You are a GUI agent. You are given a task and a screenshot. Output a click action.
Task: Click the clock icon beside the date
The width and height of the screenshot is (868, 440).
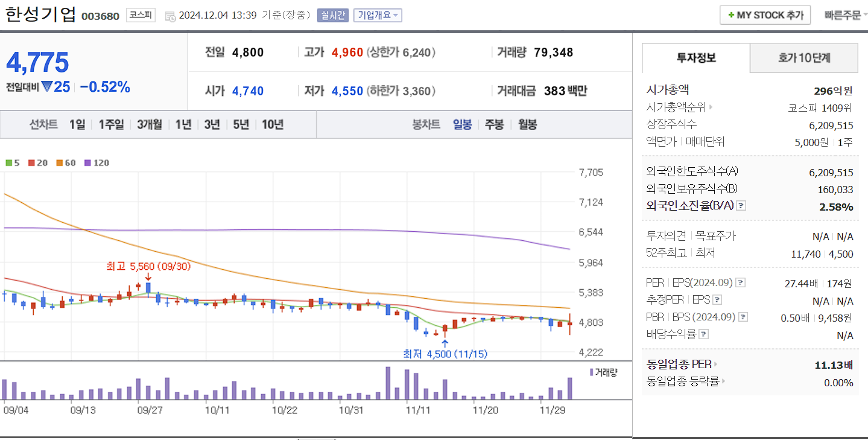[169, 15]
